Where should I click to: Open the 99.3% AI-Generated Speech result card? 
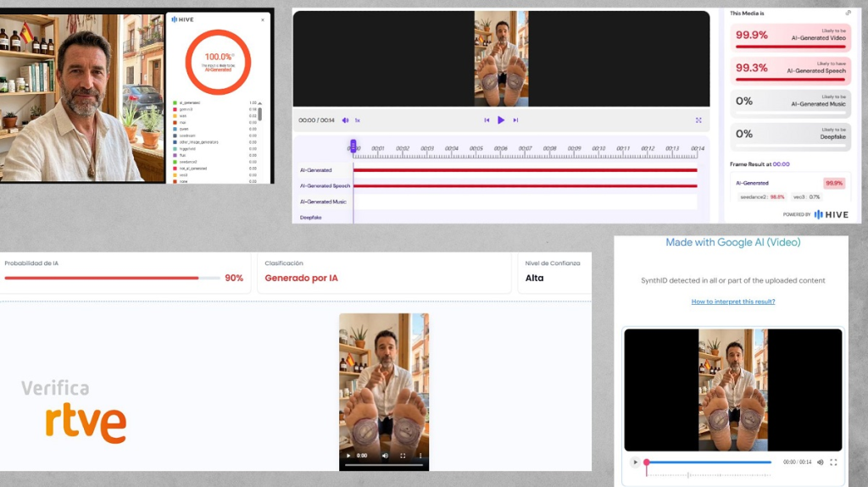791,70
